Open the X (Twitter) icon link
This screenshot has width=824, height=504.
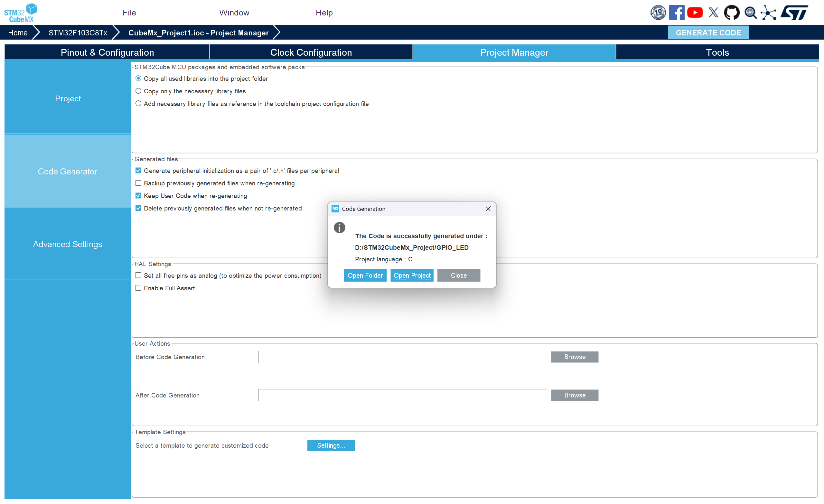(713, 13)
